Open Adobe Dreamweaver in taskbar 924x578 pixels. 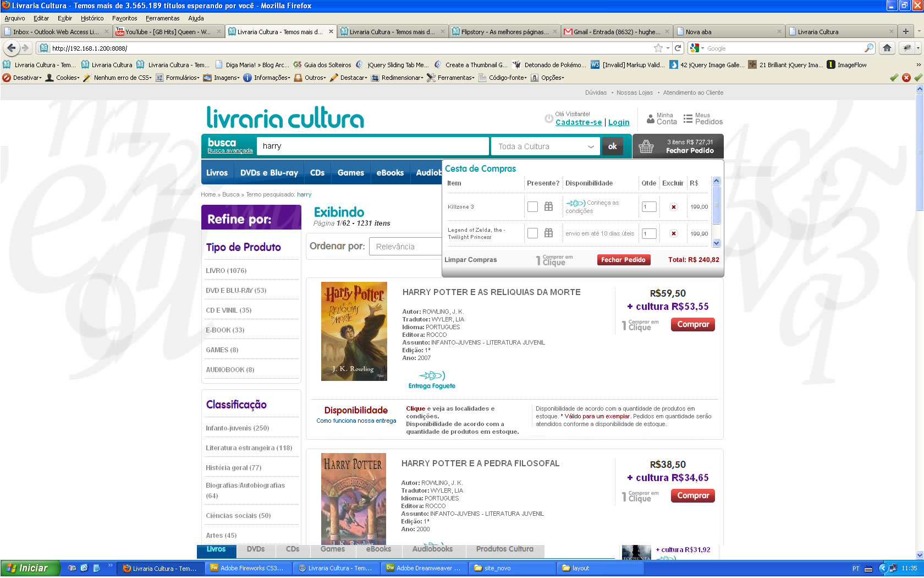tap(424, 568)
